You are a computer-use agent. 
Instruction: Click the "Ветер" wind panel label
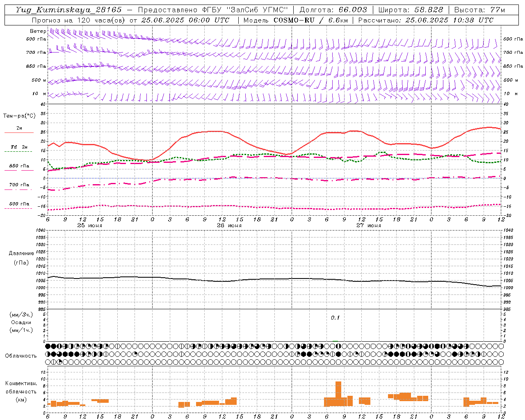click(38, 31)
